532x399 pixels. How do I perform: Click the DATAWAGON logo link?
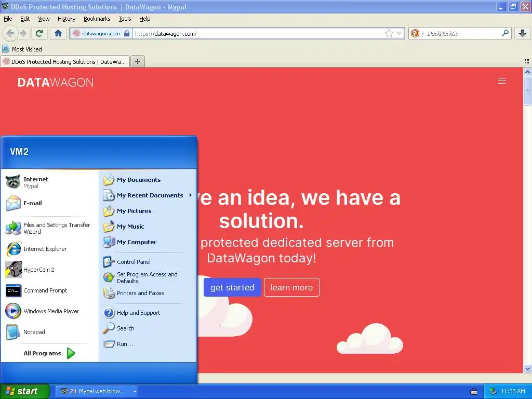(x=55, y=83)
